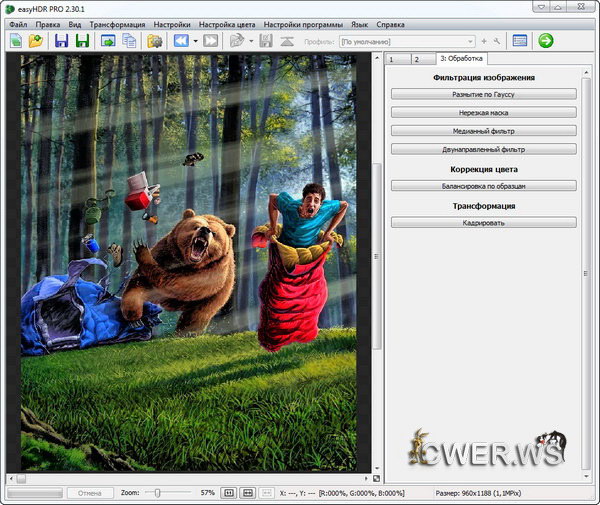The width and height of the screenshot is (600, 505).
Task: Click the blue window icon beside the profile tools
Action: (x=520, y=41)
